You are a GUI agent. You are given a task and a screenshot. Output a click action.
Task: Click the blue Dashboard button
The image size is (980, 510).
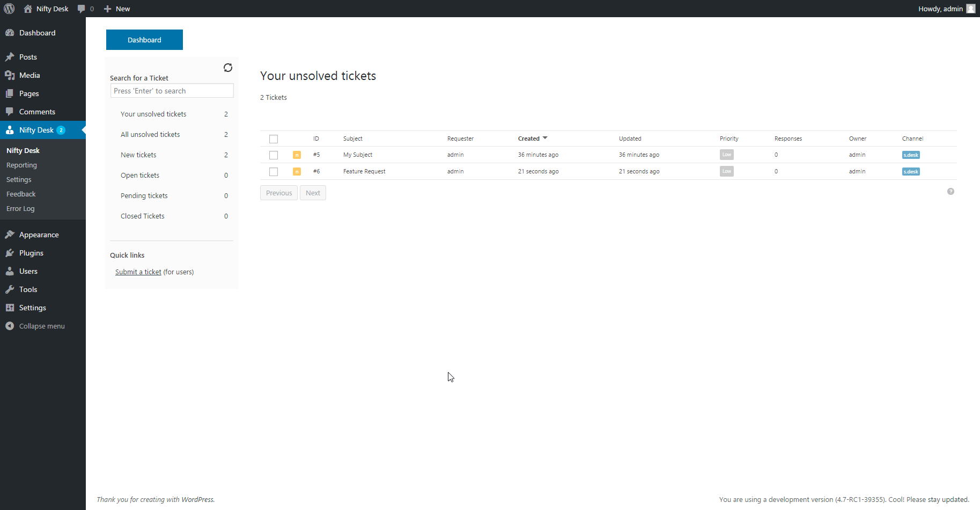tap(144, 40)
